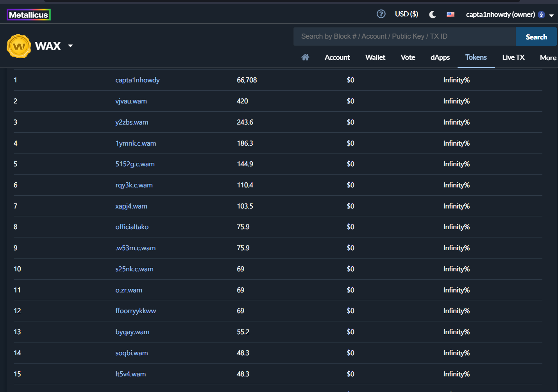Click the $0 value in soqbi.wam row
558x392 pixels.
(351, 353)
